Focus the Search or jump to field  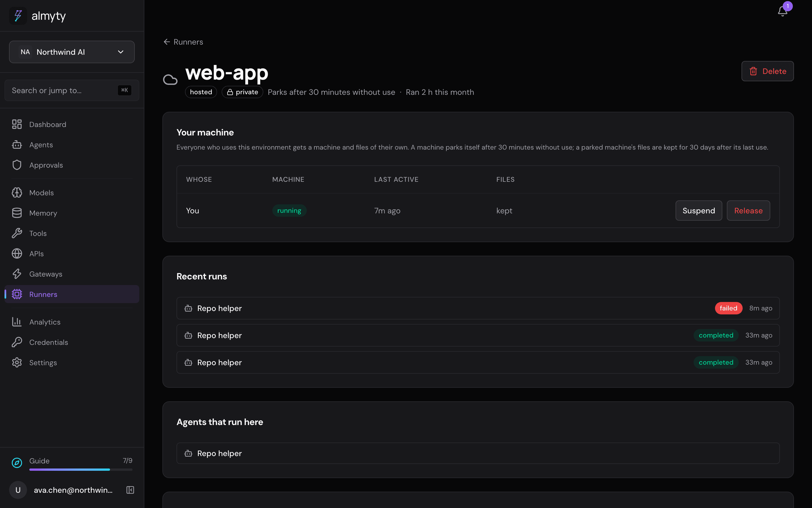pos(72,90)
